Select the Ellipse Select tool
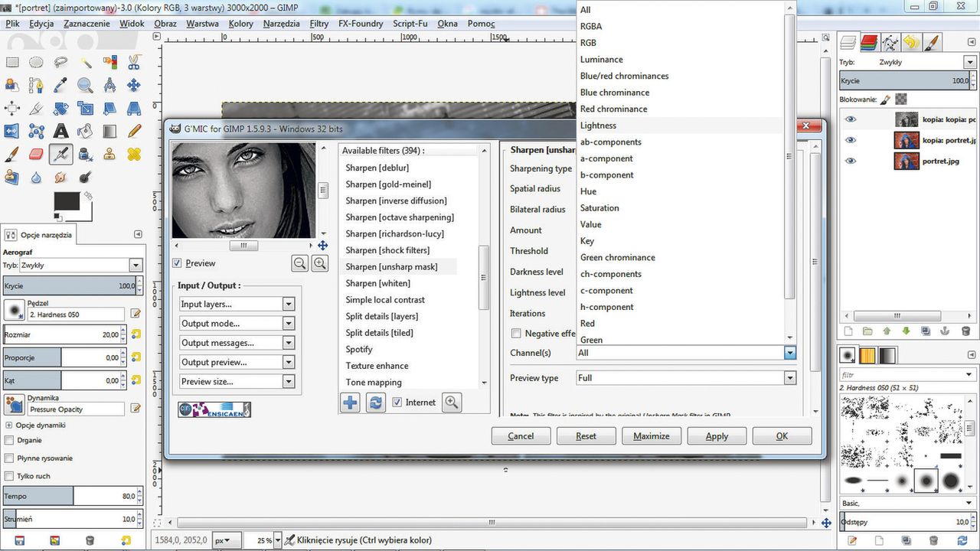 (36, 62)
